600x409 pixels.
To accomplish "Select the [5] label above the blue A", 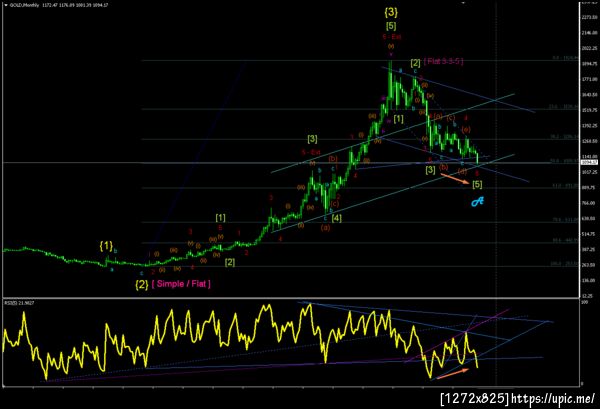I will click(477, 184).
